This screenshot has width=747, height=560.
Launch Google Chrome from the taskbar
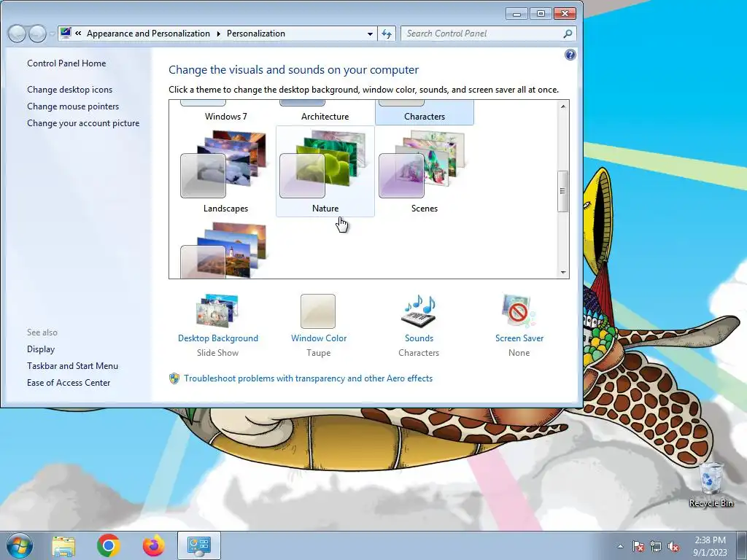(108, 545)
